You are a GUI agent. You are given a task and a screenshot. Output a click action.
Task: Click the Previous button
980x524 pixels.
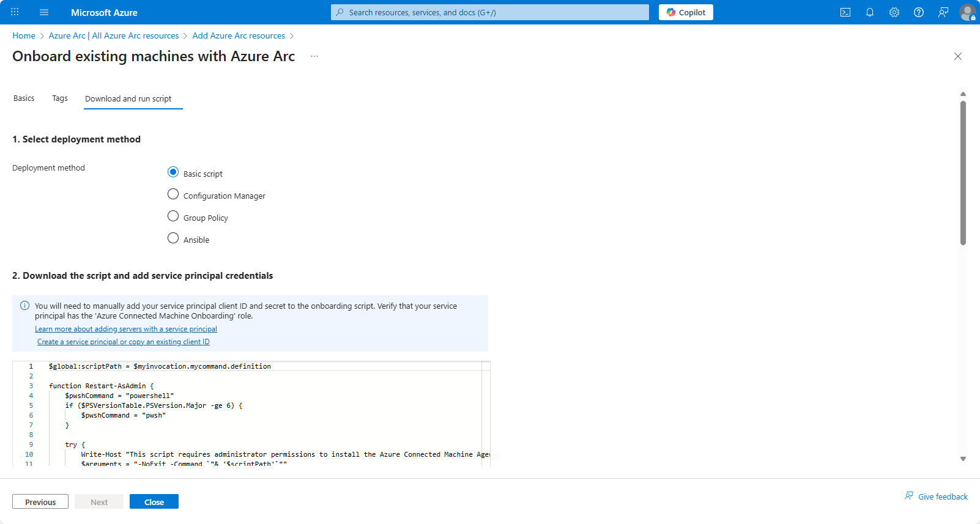pyautogui.click(x=40, y=502)
